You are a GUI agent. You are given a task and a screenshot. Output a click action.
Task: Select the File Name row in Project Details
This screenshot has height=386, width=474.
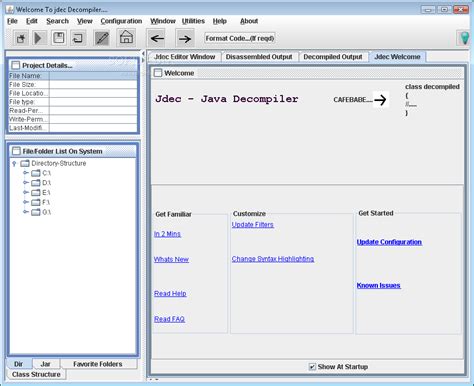tap(73, 76)
